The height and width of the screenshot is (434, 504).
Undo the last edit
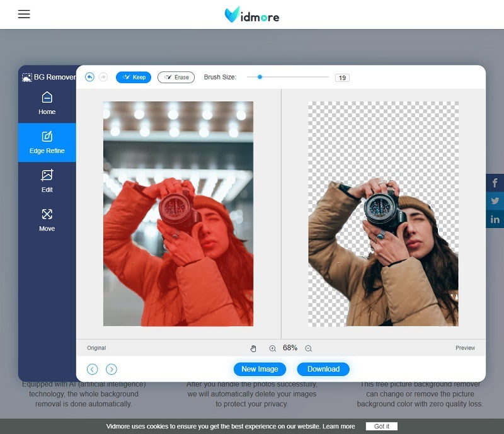tap(89, 77)
